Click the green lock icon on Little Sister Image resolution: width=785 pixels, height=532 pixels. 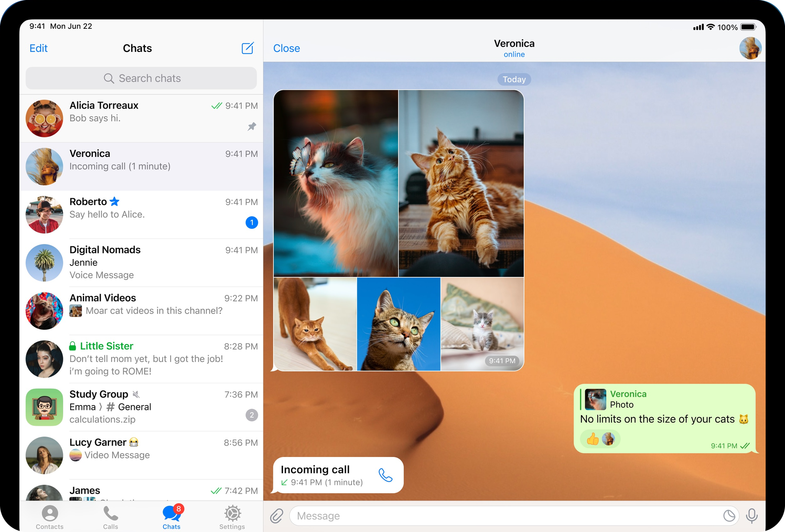73,346
